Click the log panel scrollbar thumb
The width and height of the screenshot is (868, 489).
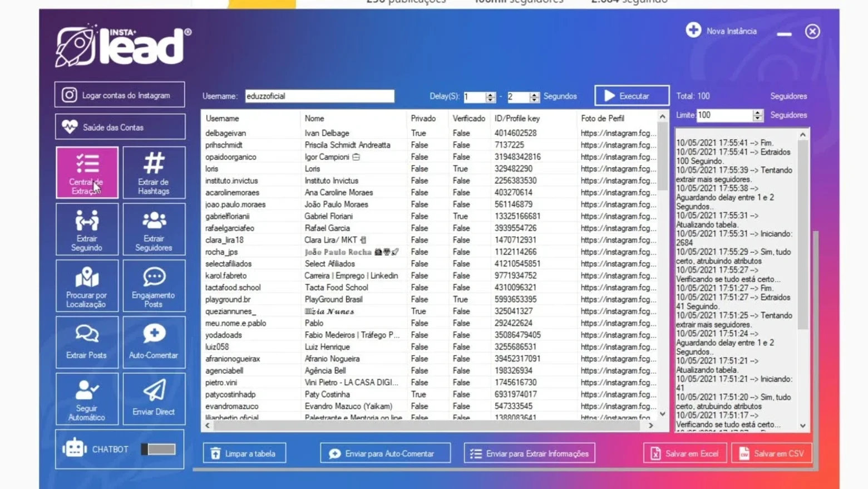(802, 234)
